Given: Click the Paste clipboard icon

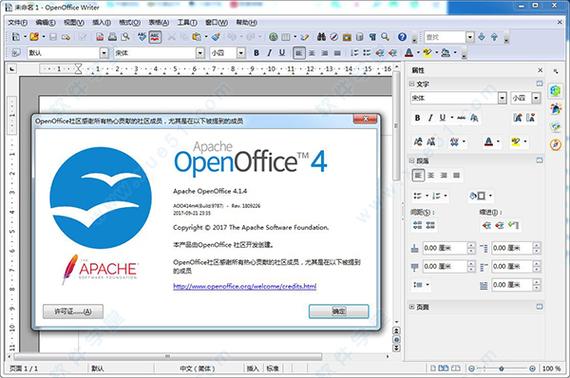Looking at the screenshot, I should 197,37.
